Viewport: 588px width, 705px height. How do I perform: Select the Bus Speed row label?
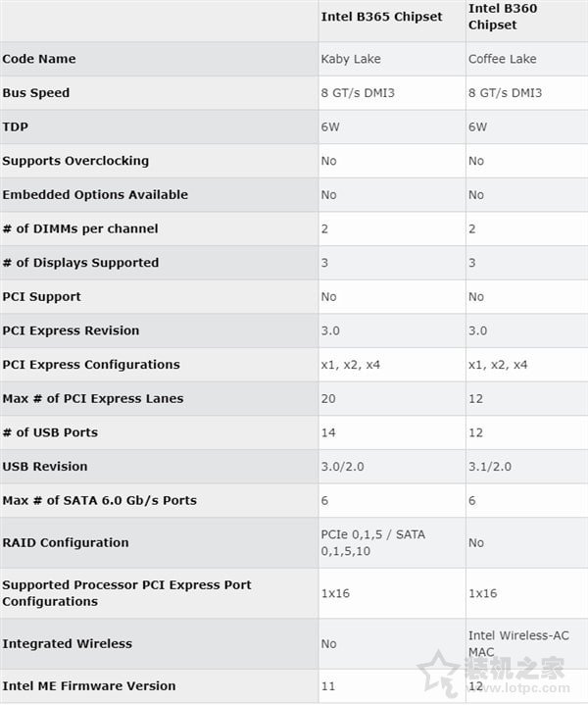(x=36, y=93)
